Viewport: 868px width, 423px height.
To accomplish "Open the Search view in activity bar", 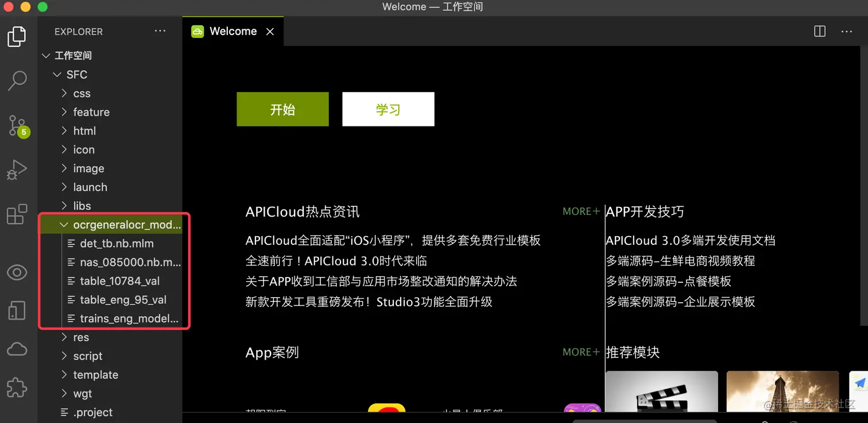I will click(17, 80).
